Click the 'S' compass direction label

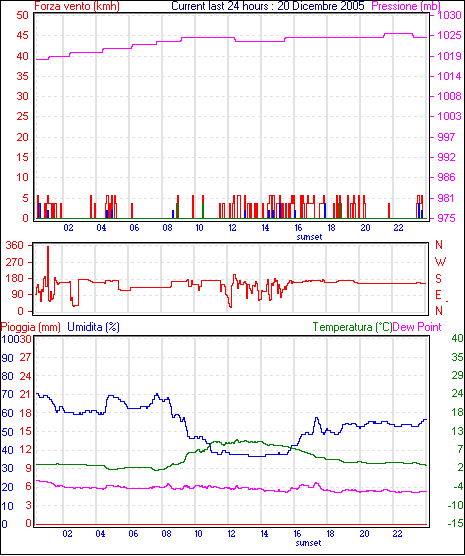pos(438,279)
